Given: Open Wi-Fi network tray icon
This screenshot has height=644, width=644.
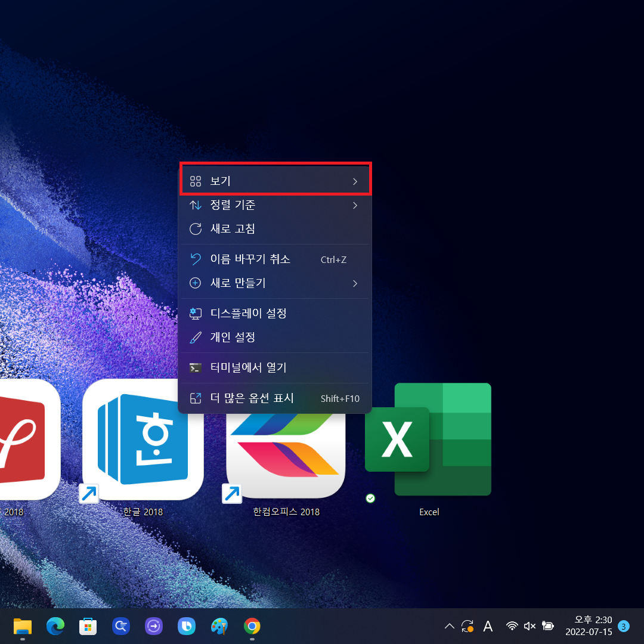Looking at the screenshot, I should (x=512, y=626).
